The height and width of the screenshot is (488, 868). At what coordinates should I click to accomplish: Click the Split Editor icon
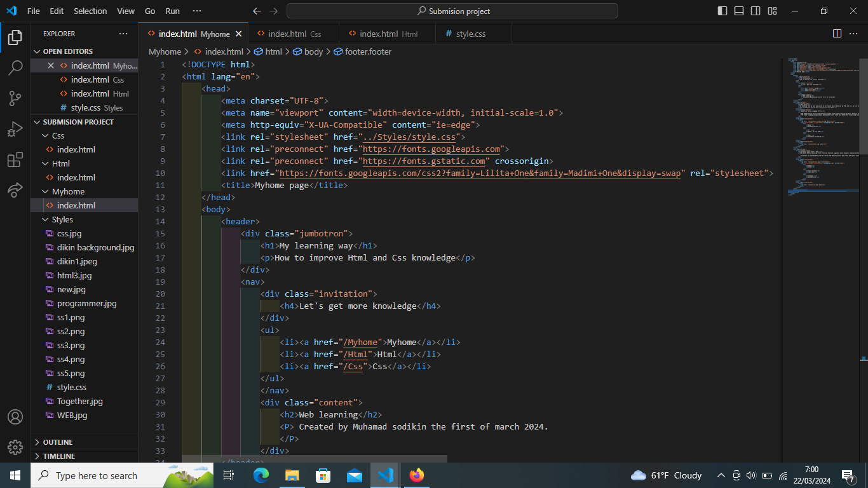tap(836, 34)
